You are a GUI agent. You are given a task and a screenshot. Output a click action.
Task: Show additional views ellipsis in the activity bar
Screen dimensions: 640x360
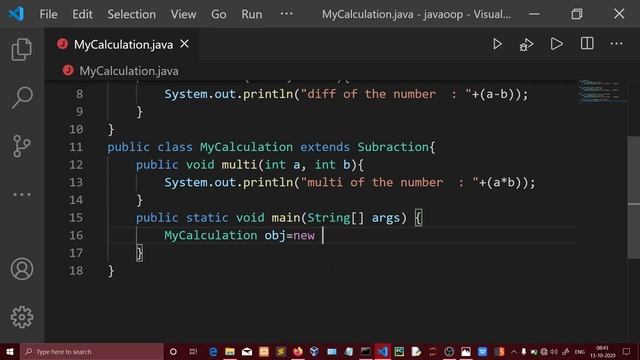22,195
